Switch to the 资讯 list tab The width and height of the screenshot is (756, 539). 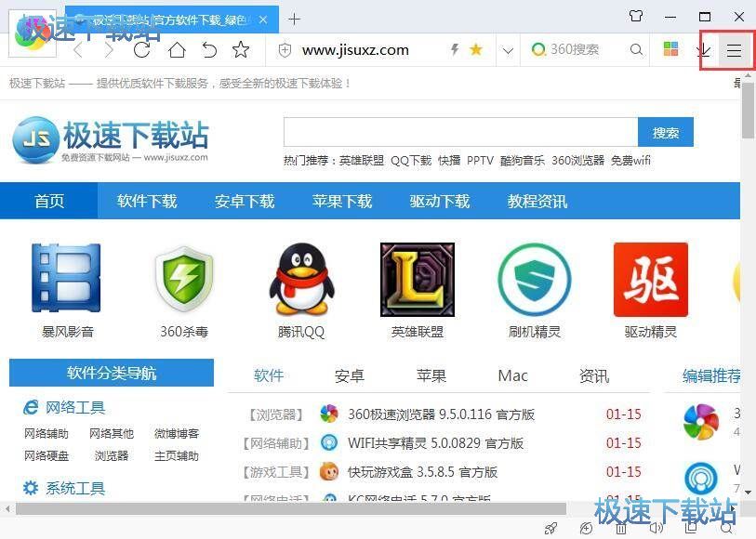pos(594,375)
